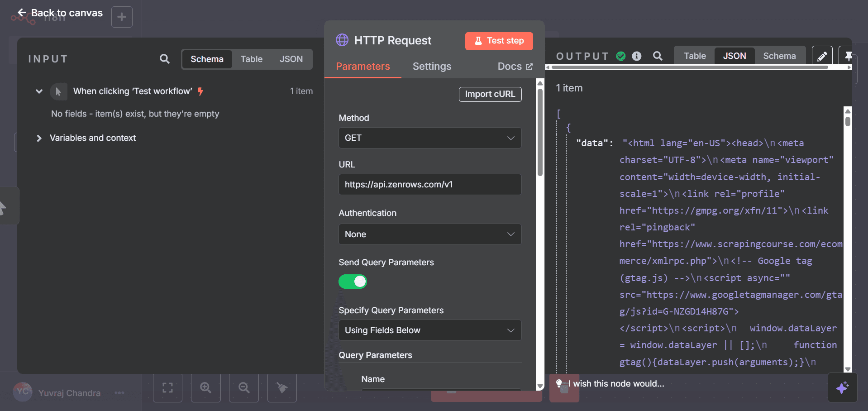The height and width of the screenshot is (411, 868).
Task: Click the output vertical scrollbar thumb
Action: click(848, 121)
